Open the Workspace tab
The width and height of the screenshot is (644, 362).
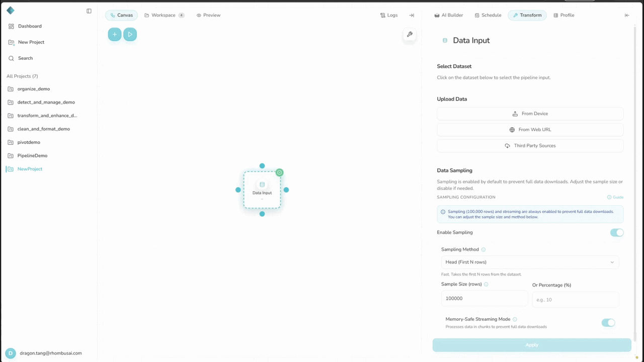pyautogui.click(x=165, y=15)
